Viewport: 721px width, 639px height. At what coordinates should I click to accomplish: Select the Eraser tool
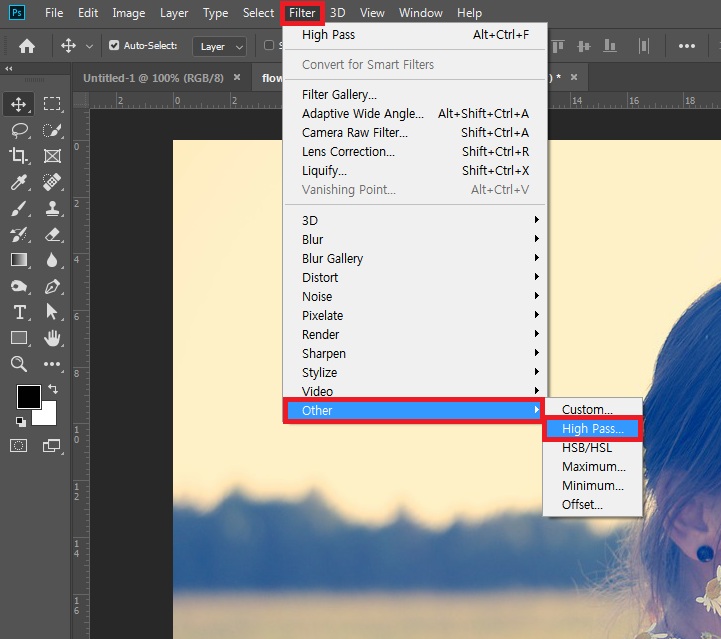52,234
